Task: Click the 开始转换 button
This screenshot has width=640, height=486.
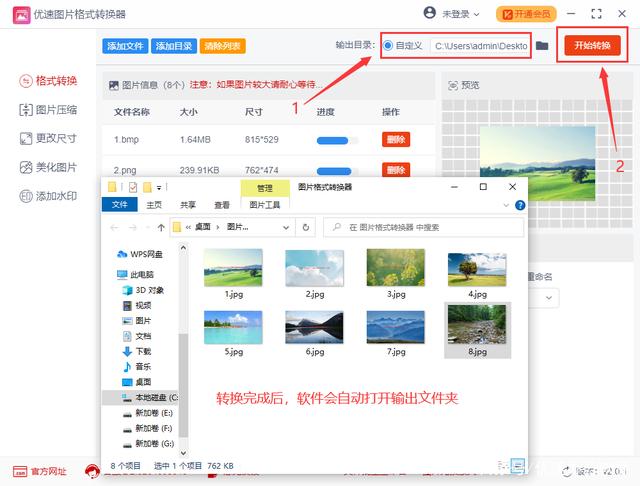Action: pos(592,45)
